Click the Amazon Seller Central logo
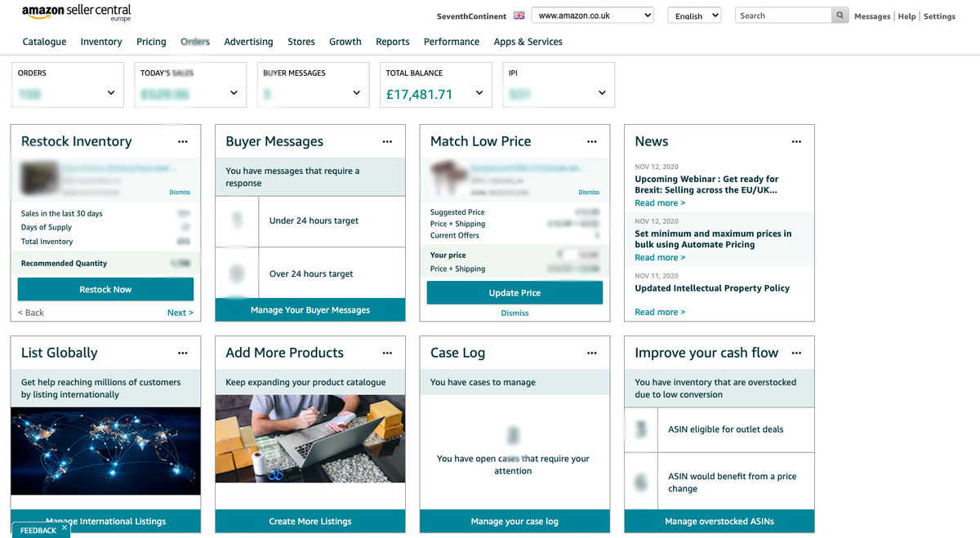980x538 pixels. (76, 13)
